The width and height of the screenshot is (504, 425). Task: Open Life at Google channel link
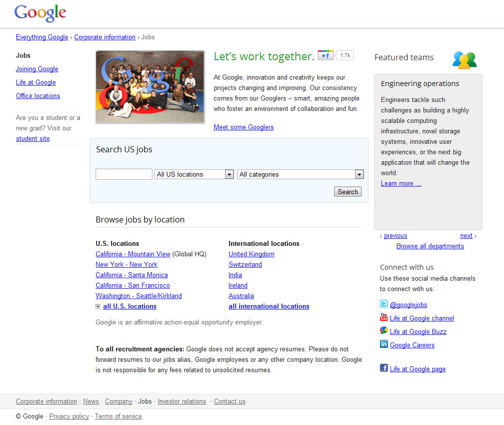[x=422, y=319]
